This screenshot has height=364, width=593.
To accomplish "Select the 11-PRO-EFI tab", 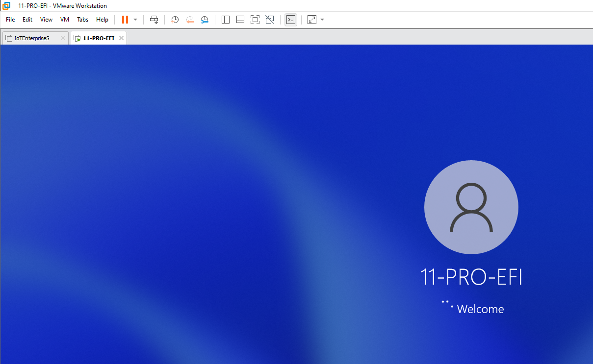I will 99,38.
